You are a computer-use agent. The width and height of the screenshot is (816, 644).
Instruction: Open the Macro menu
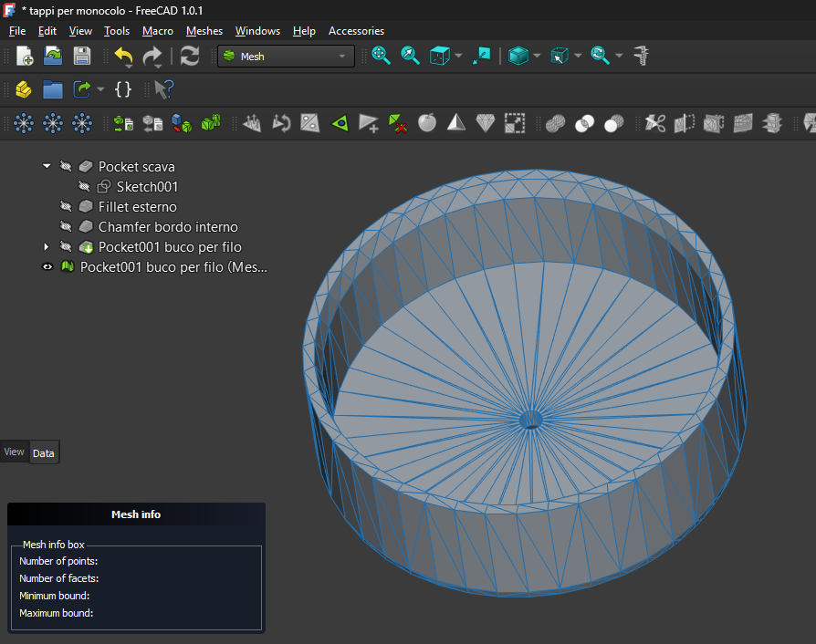[158, 31]
